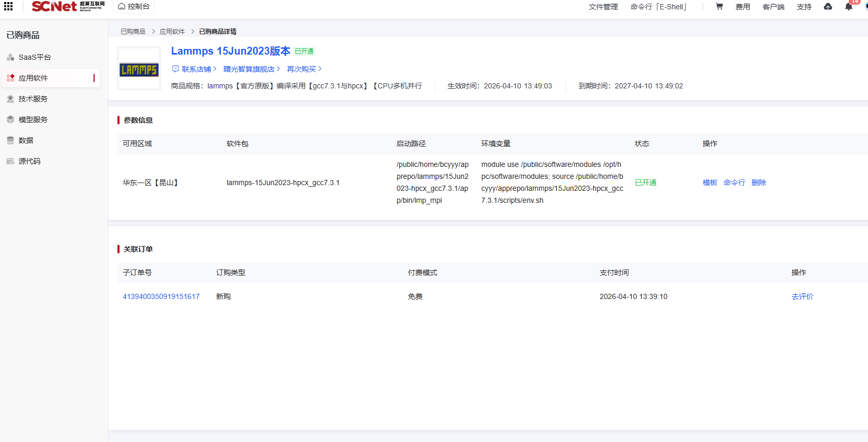This screenshot has width=868, height=442.
Task: Open 文件管理 in the top bar
Action: (603, 7)
